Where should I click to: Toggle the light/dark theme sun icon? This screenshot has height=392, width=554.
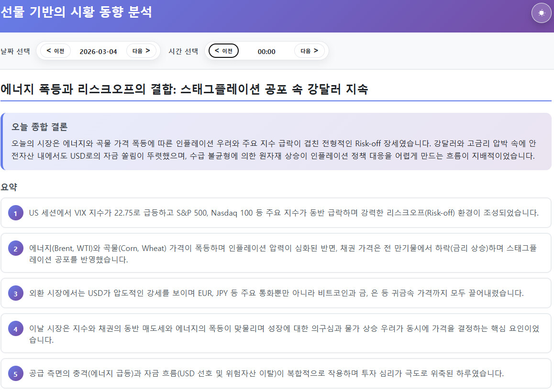click(541, 13)
